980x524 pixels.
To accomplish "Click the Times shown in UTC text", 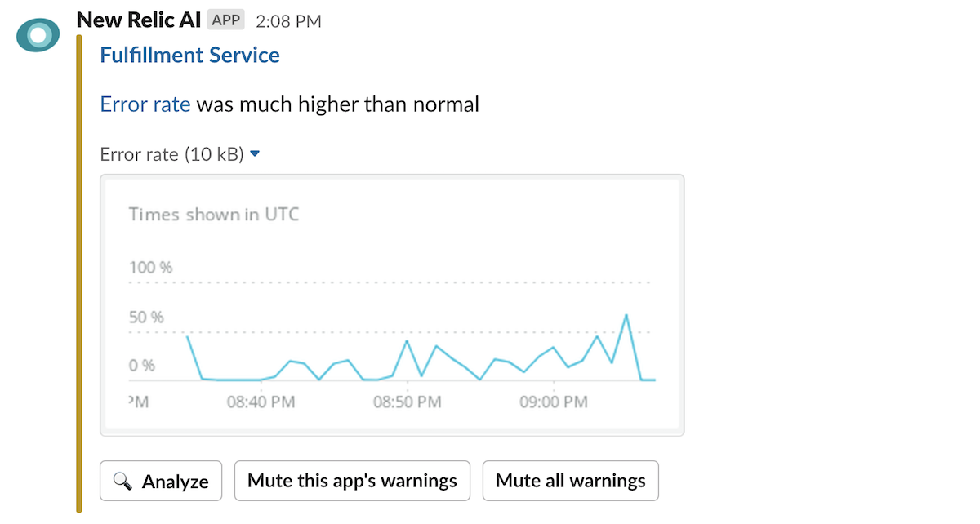I will 214,215.
